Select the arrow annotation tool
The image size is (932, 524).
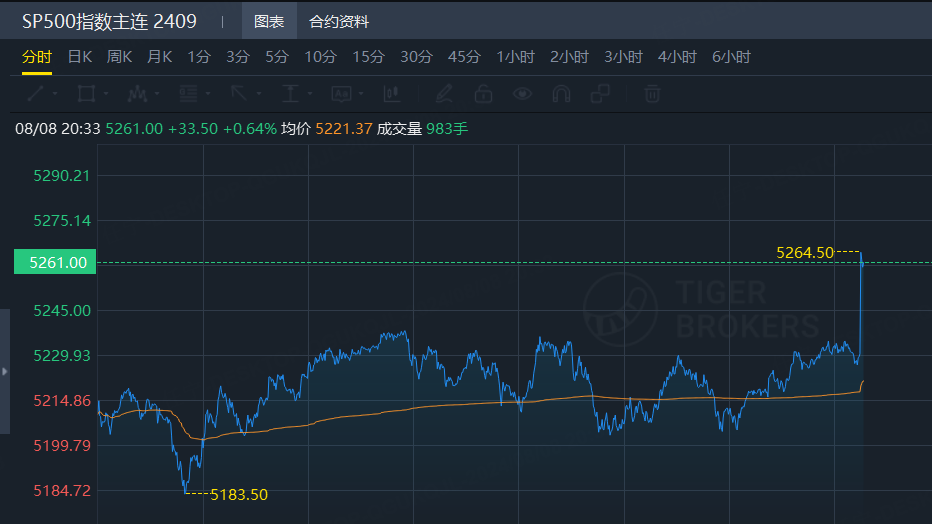click(238, 94)
